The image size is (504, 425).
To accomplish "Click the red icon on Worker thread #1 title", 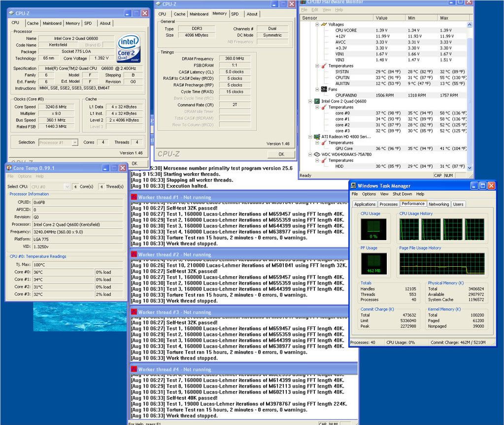I will (134, 197).
